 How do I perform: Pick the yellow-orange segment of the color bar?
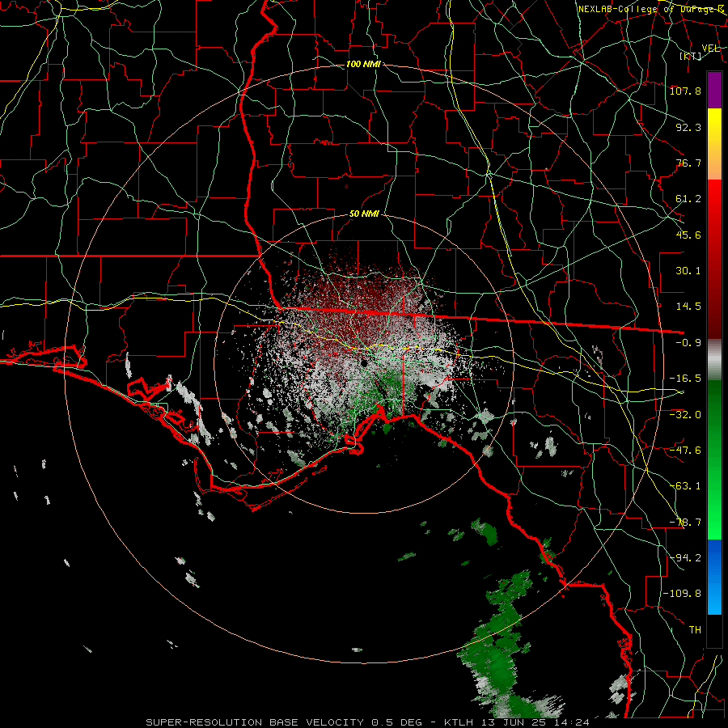[x=714, y=144]
